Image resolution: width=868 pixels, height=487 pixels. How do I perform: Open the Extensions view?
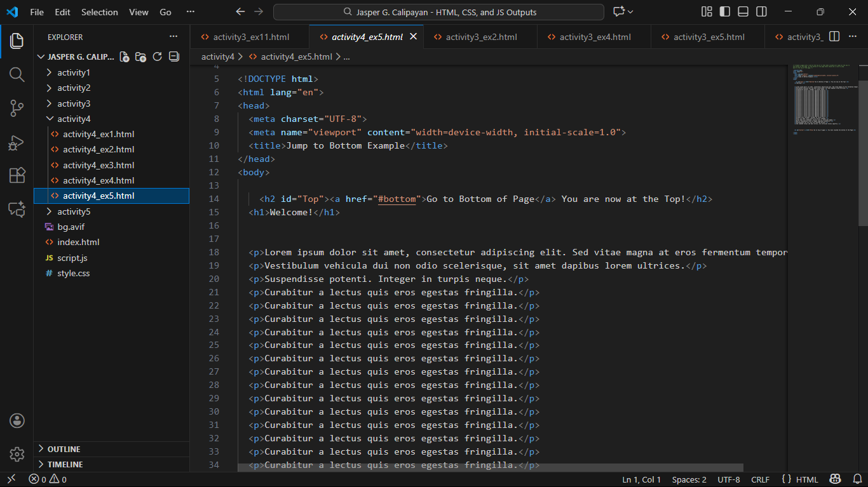click(x=17, y=176)
